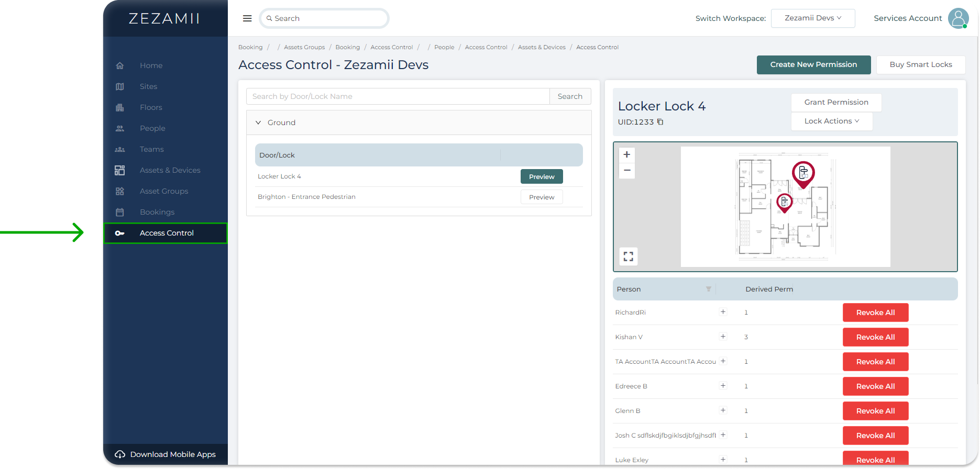Select the Locker Lock 4 row text
Screen dimensions: 980x469
coord(279,176)
